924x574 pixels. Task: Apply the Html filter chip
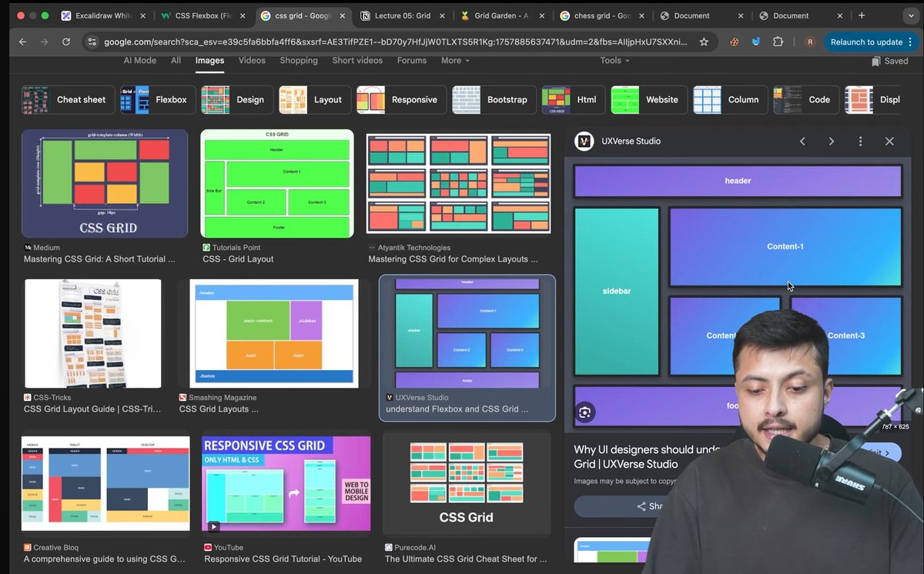tap(574, 100)
